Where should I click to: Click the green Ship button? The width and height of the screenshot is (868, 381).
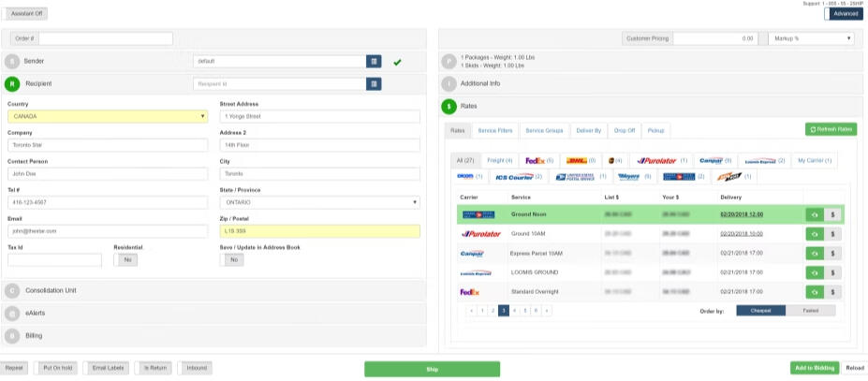[x=432, y=369]
